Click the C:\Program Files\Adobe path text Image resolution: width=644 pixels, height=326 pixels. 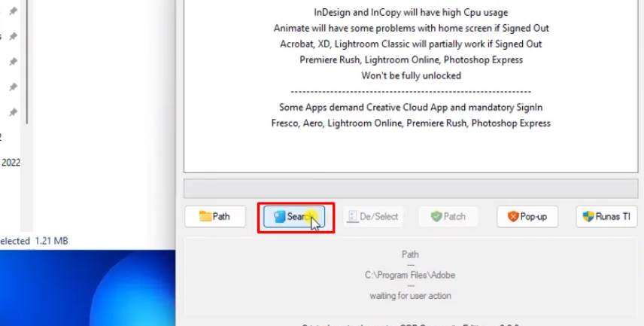click(410, 276)
